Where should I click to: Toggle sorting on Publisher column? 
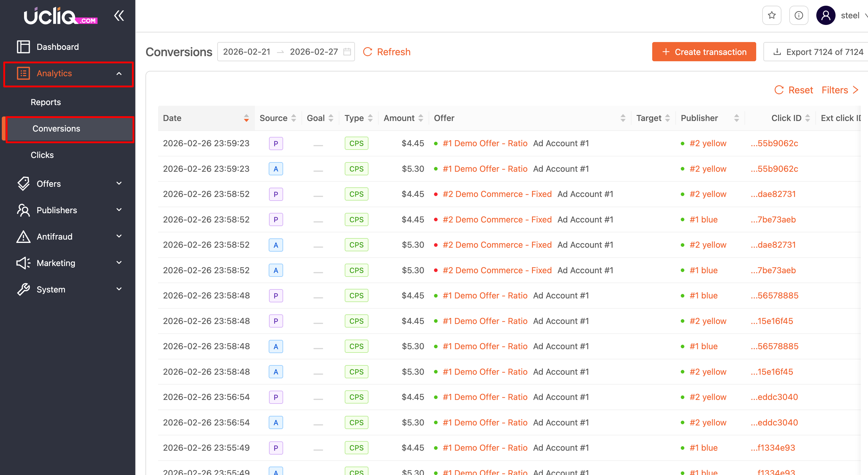(x=736, y=118)
